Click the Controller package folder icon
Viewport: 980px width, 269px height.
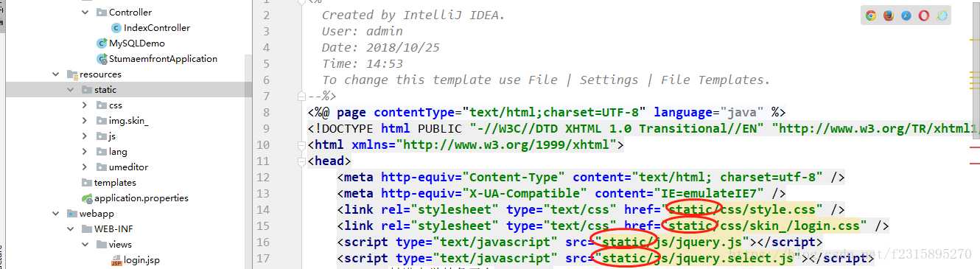[x=102, y=13]
